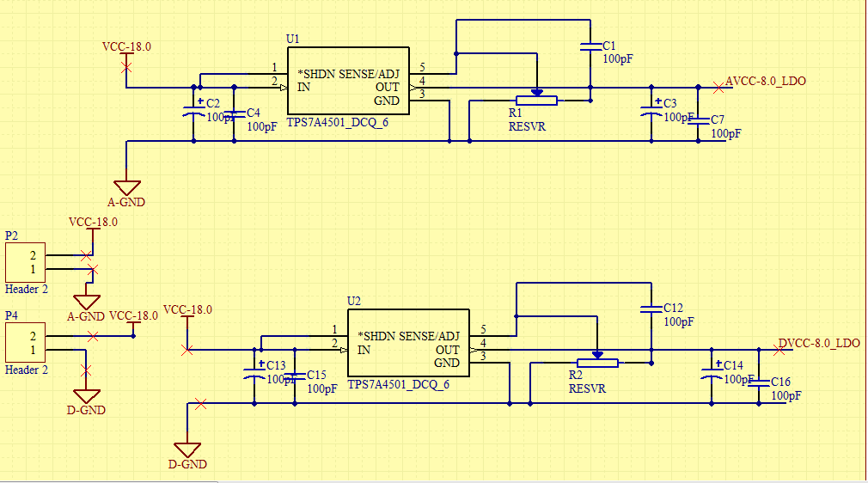Click the R1 designator text
The image size is (868, 483).
(516, 113)
